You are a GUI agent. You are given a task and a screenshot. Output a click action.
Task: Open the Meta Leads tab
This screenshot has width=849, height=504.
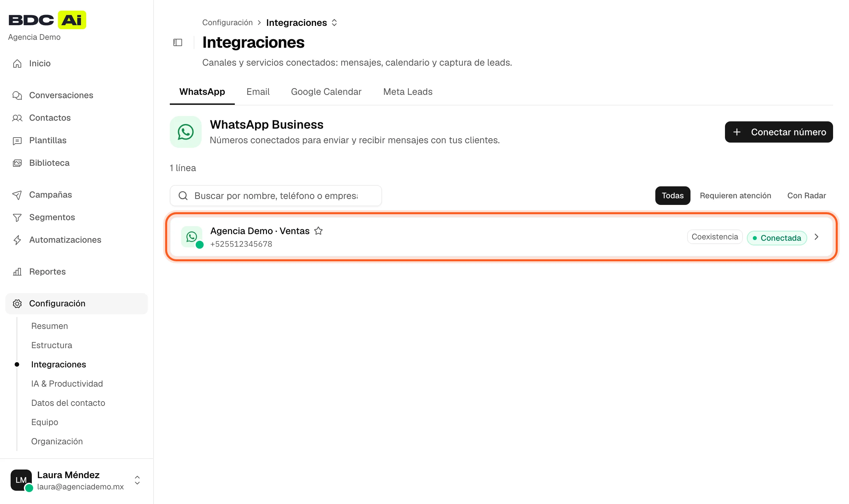click(408, 92)
